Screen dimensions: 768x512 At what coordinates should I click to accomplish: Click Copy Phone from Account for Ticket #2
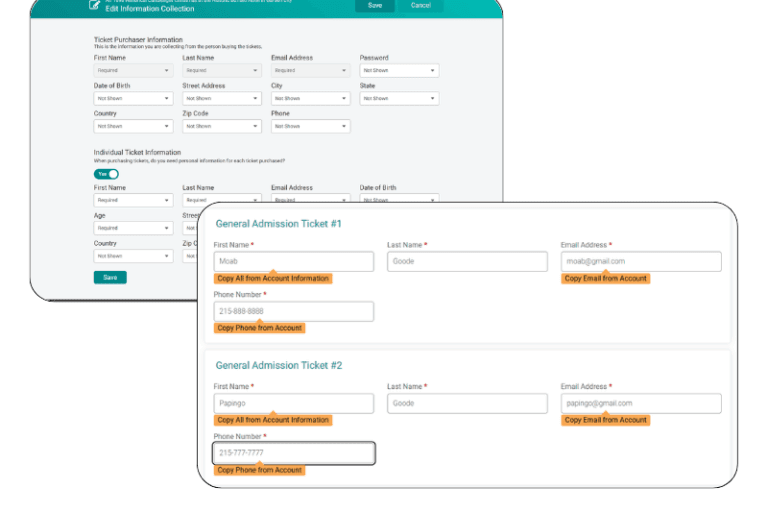click(259, 470)
